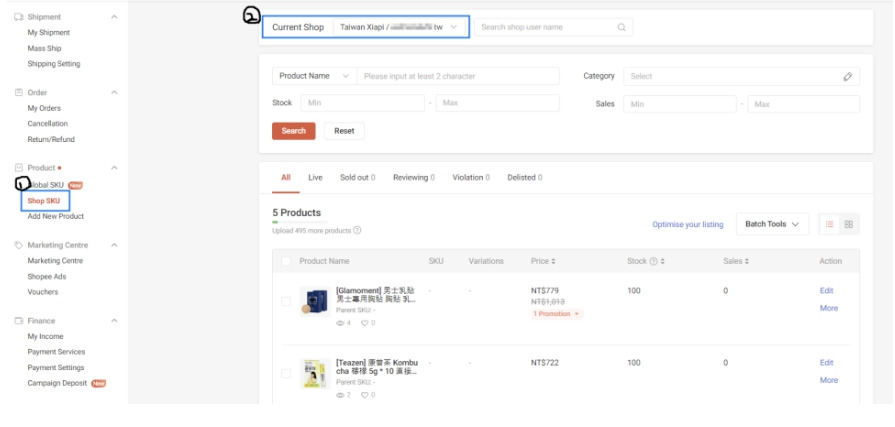The height and width of the screenshot is (427, 895).
Task: Click the Glamoment product thumbnail image
Action: [x=315, y=301]
